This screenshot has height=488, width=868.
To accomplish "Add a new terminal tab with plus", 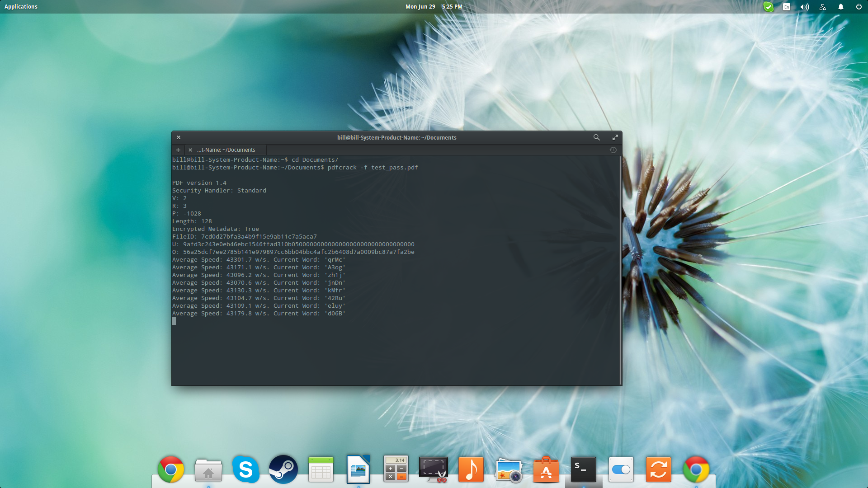I will [x=178, y=150].
